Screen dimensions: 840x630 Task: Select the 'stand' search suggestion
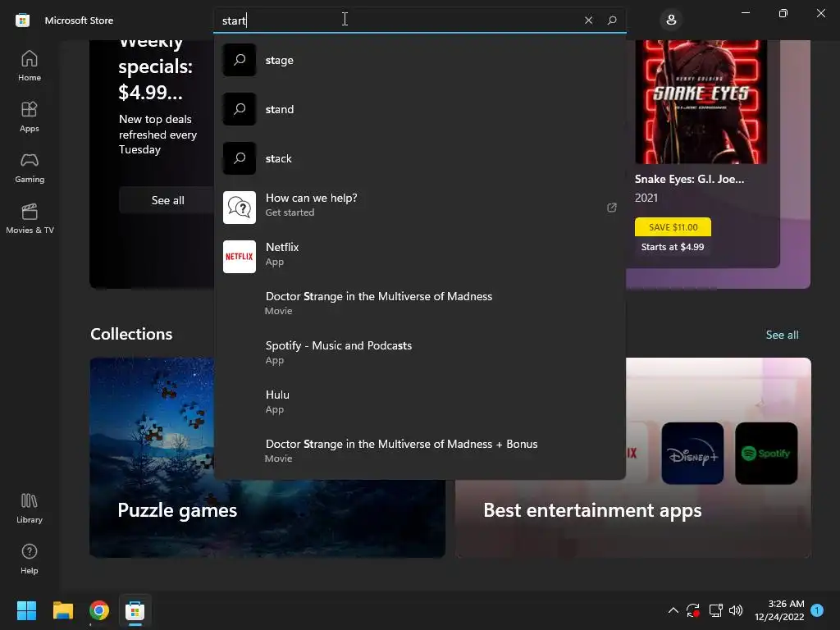pyautogui.click(x=420, y=109)
